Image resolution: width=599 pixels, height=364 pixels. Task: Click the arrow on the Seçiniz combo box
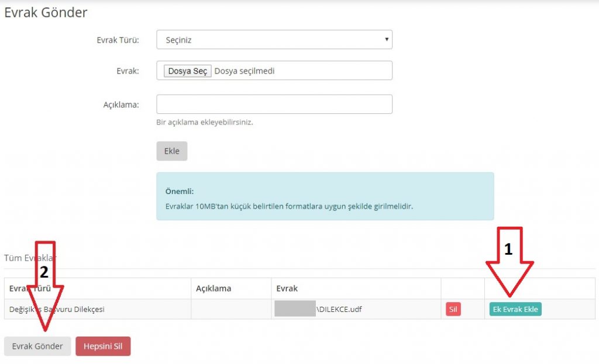pos(386,40)
